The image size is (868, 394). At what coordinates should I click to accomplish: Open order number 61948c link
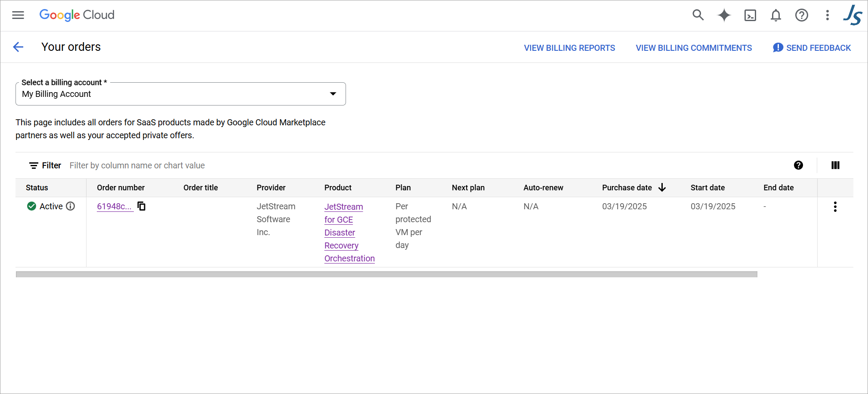point(114,206)
